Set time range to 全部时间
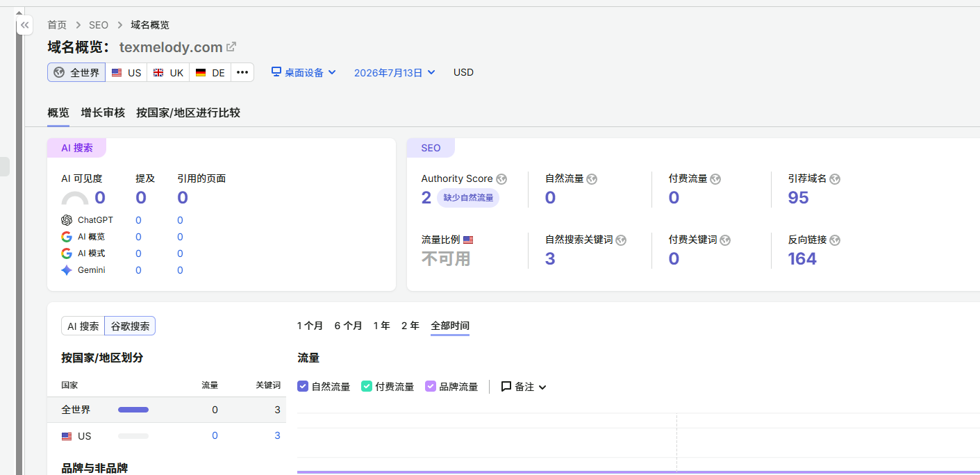This screenshot has height=475, width=980. [450, 326]
